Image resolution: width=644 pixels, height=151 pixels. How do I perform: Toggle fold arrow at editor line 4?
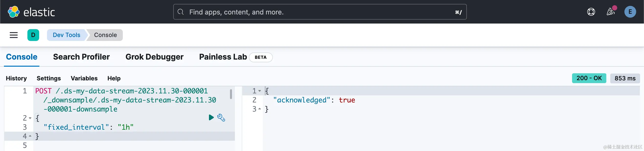[x=30, y=136]
